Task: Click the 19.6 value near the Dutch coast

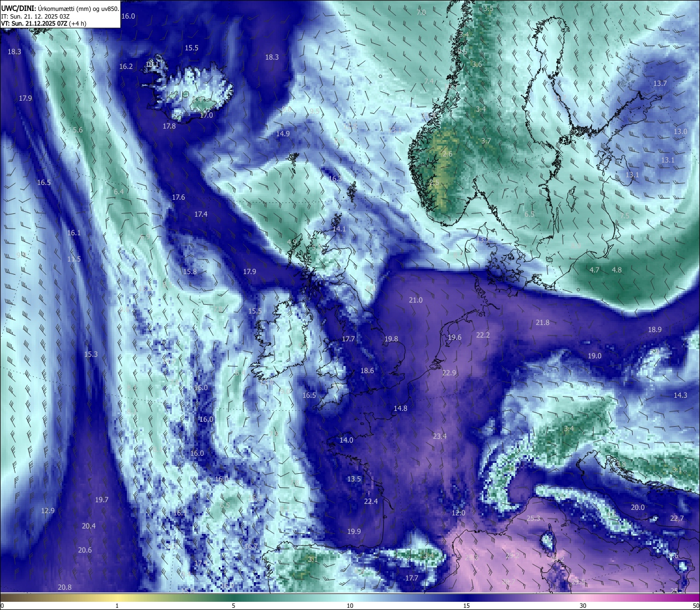Action: point(454,337)
